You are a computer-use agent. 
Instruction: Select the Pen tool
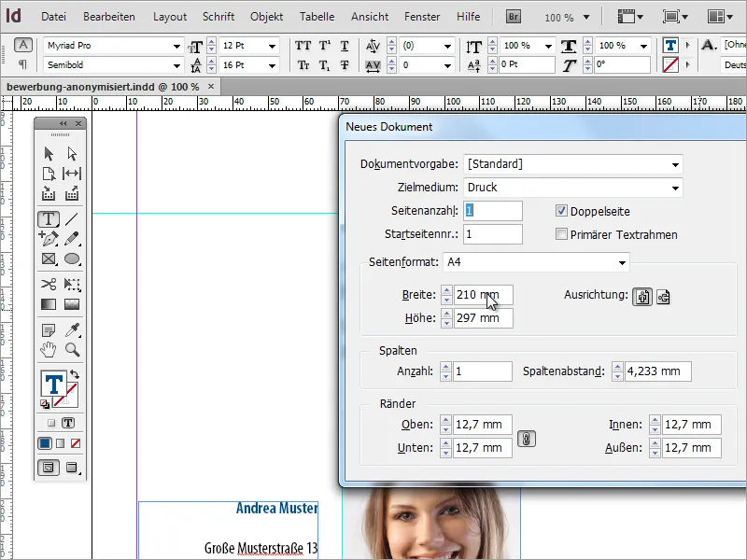click(x=49, y=238)
